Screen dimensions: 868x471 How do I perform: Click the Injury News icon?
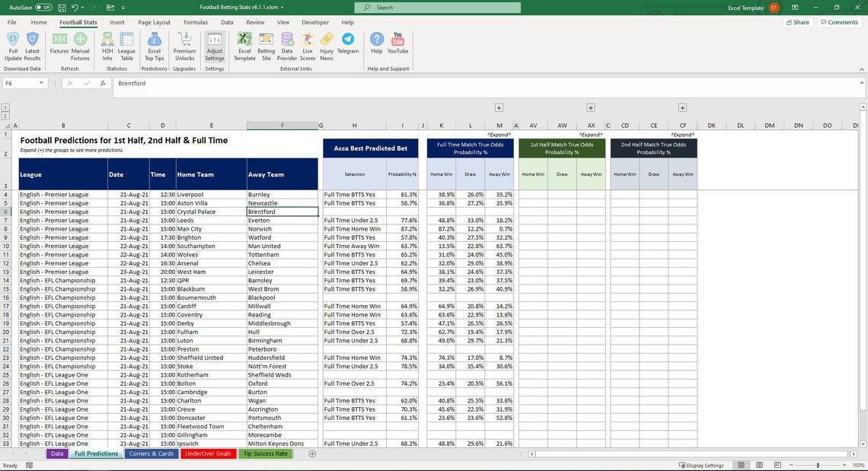(327, 47)
